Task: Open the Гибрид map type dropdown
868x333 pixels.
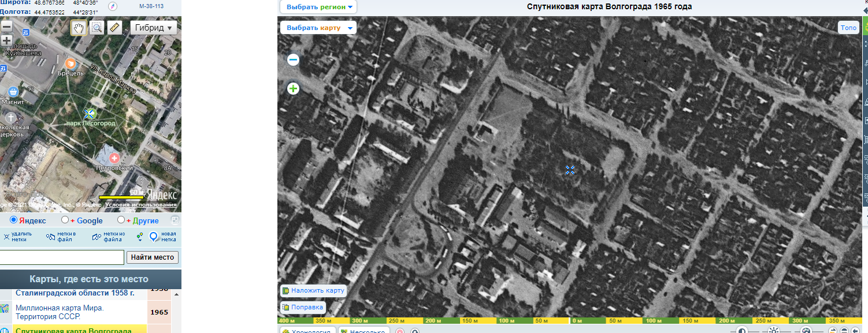Action: click(154, 28)
